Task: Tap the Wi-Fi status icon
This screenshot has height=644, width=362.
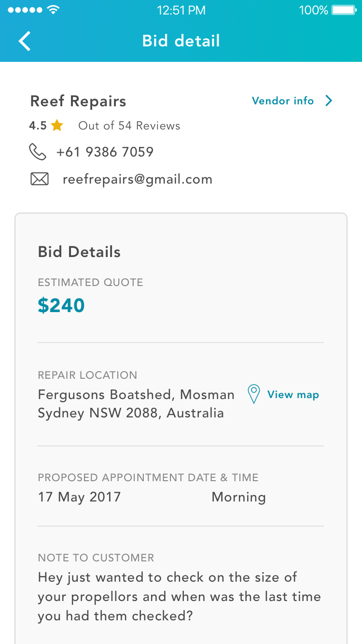Action: (x=54, y=10)
